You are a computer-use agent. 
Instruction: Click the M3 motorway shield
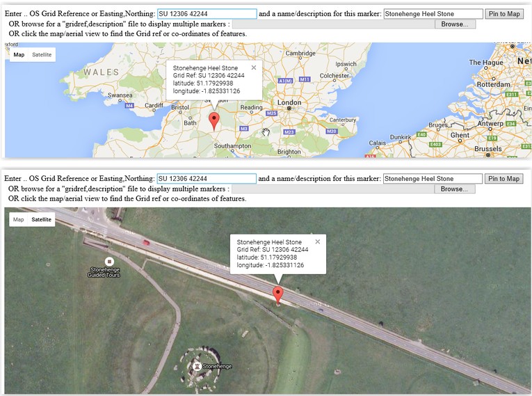point(244,128)
